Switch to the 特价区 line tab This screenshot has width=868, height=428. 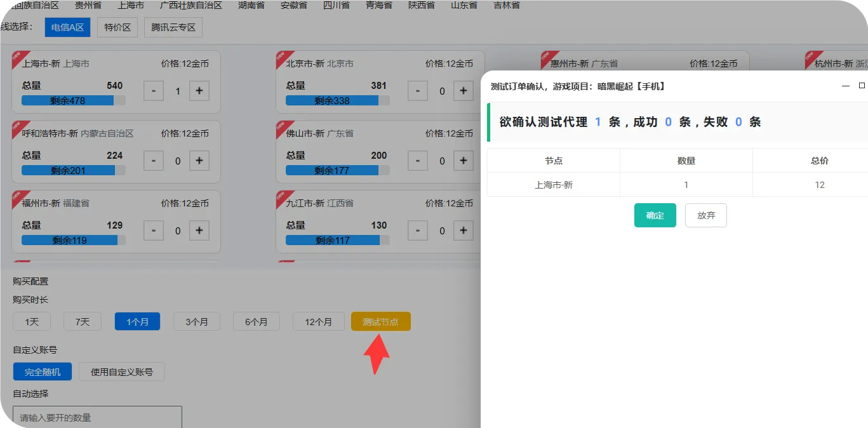117,27
